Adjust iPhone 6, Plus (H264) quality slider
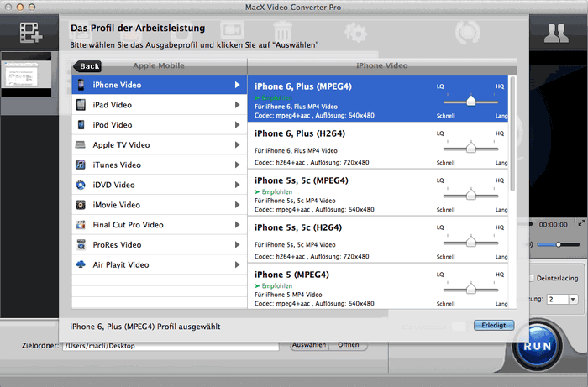The height and width of the screenshot is (387, 588). click(470, 148)
